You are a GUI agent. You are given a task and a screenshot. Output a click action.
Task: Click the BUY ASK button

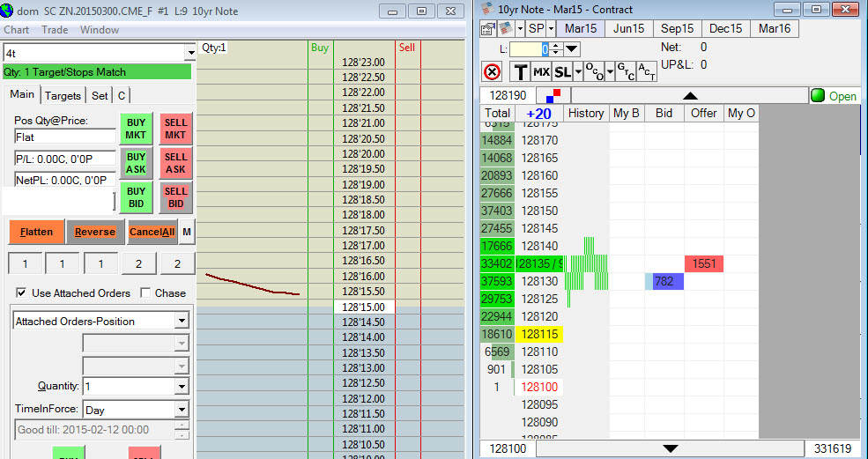[x=137, y=163]
